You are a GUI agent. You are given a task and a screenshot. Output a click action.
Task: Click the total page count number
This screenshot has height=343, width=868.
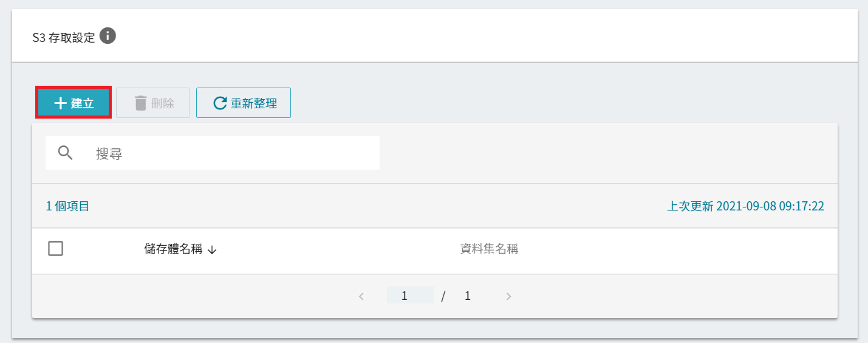tap(468, 296)
